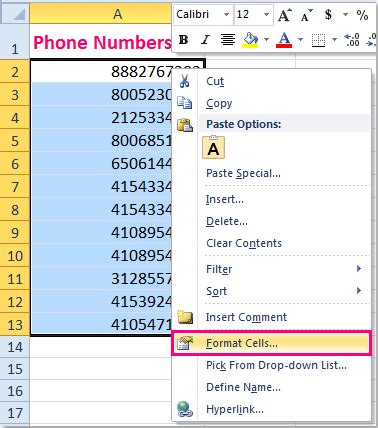
Task: Select row 14 header
Action: click(x=15, y=347)
